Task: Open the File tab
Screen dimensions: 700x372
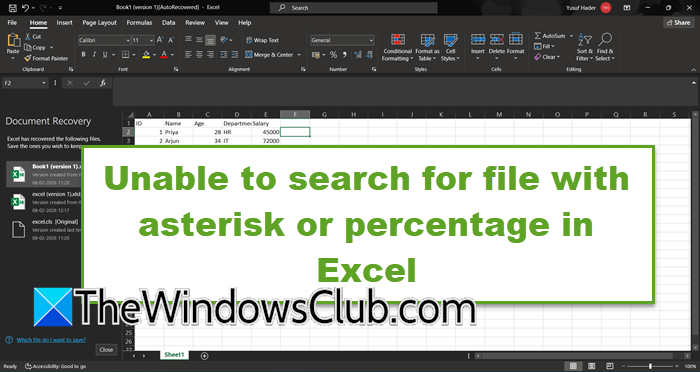Action: coord(12,22)
